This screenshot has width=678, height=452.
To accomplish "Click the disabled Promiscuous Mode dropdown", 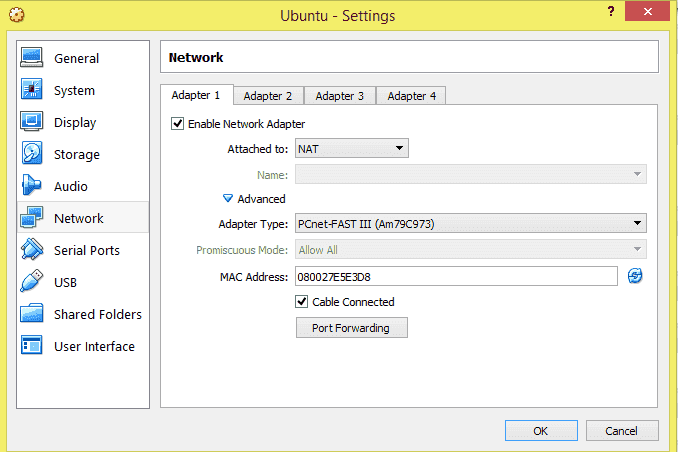I will (x=470, y=250).
